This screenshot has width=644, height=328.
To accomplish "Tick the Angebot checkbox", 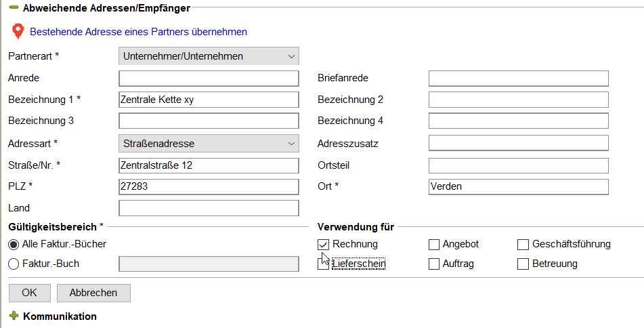I will pos(433,245).
